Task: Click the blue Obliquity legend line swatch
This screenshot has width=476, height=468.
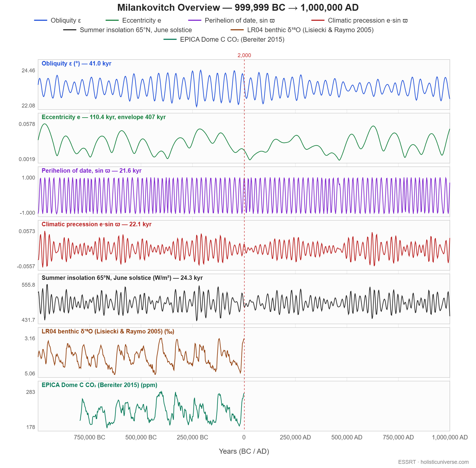Action: (x=41, y=20)
